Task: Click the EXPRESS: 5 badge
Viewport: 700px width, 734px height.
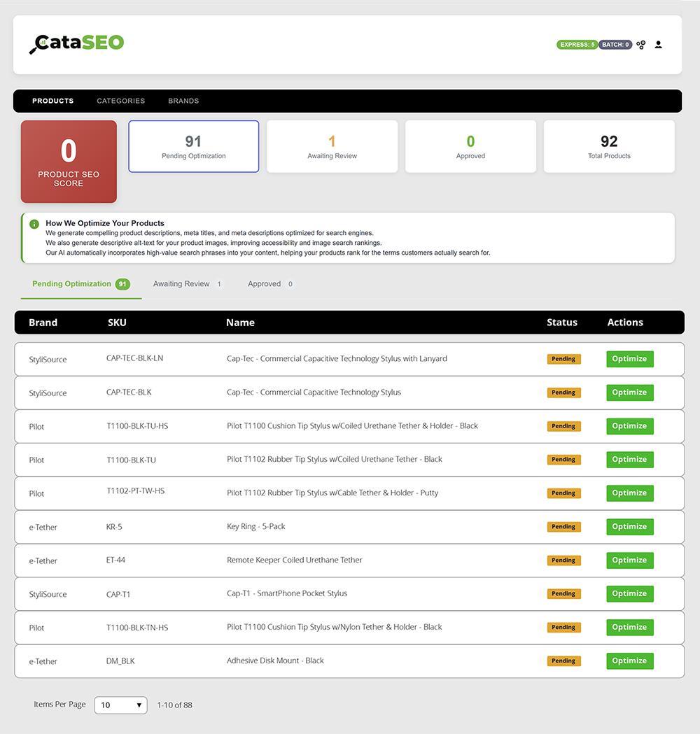Action: pyautogui.click(x=577, y=45)
